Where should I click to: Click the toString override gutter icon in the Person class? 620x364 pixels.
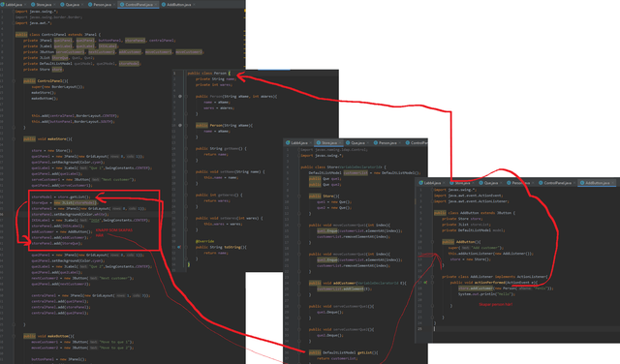[179, 247]
